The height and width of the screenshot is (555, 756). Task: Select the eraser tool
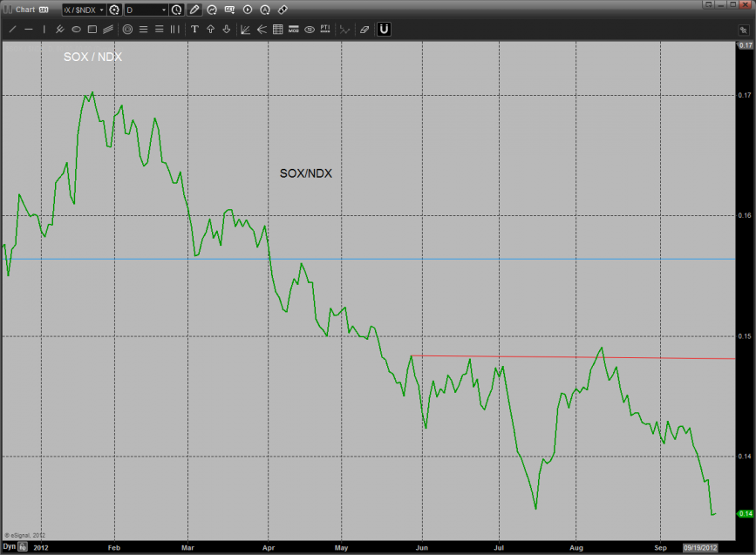click(364, 29)
